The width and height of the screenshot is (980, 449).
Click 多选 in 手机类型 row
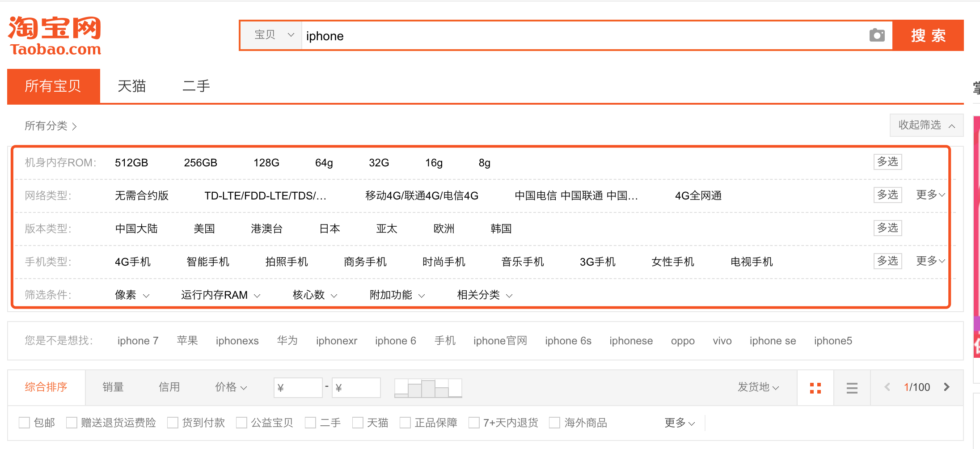(x=888, y=261)
